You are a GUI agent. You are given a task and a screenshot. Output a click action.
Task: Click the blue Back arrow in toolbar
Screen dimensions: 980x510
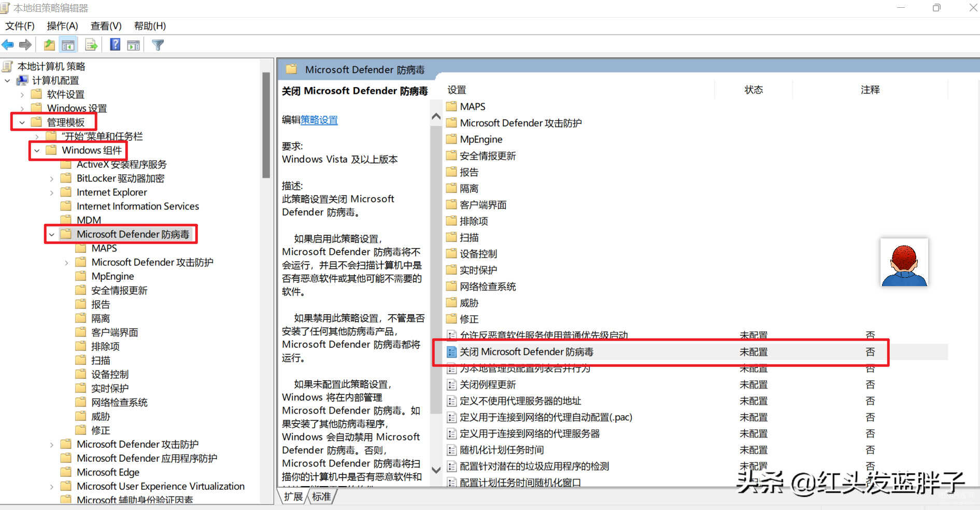click(8, 45)
